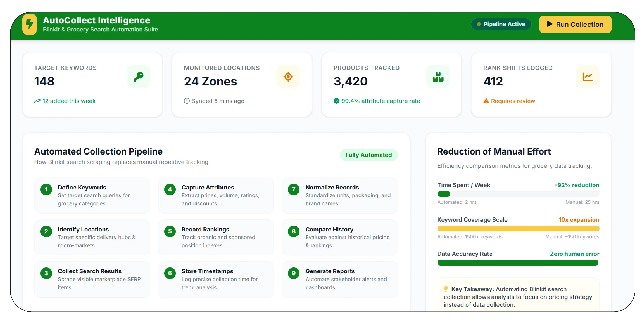This screenshot has height=320, width=644.
Task: Click step number 4 circle for Capture Attributes
Action: point(170,190)
